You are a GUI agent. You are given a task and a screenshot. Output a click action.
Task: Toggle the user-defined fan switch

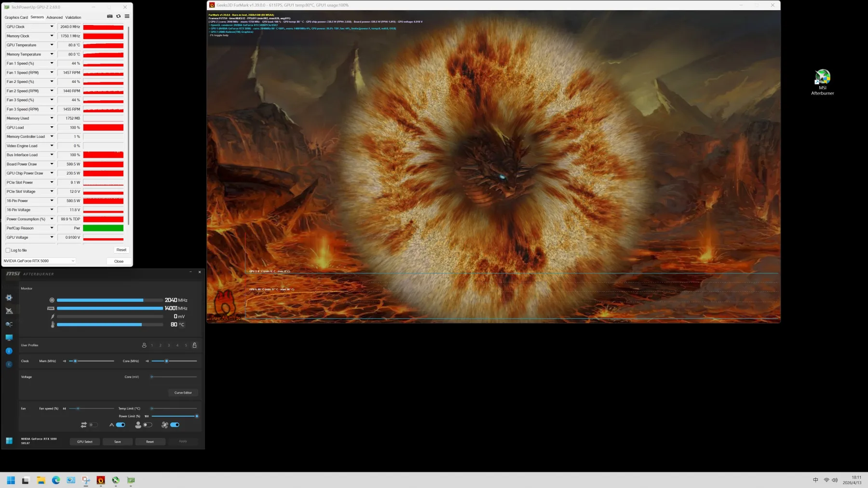tap(148, 425)
